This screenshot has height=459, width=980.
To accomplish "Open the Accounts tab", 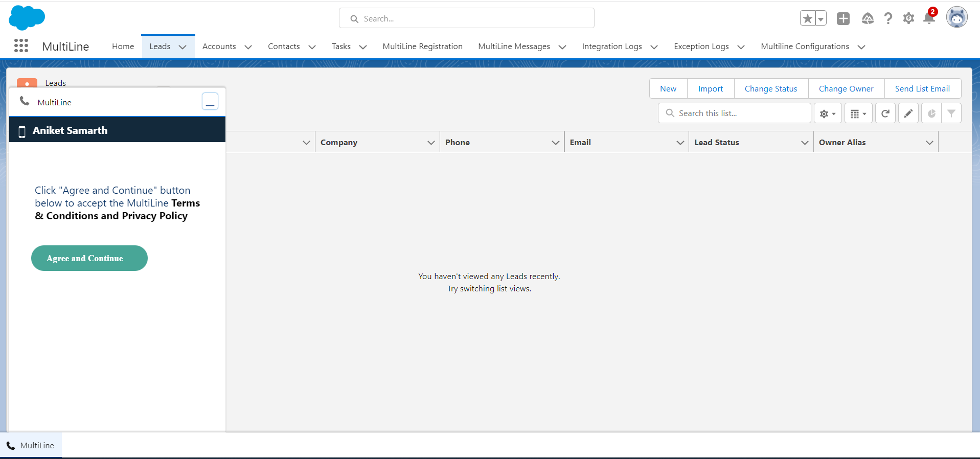I will [x=219, y=47].
